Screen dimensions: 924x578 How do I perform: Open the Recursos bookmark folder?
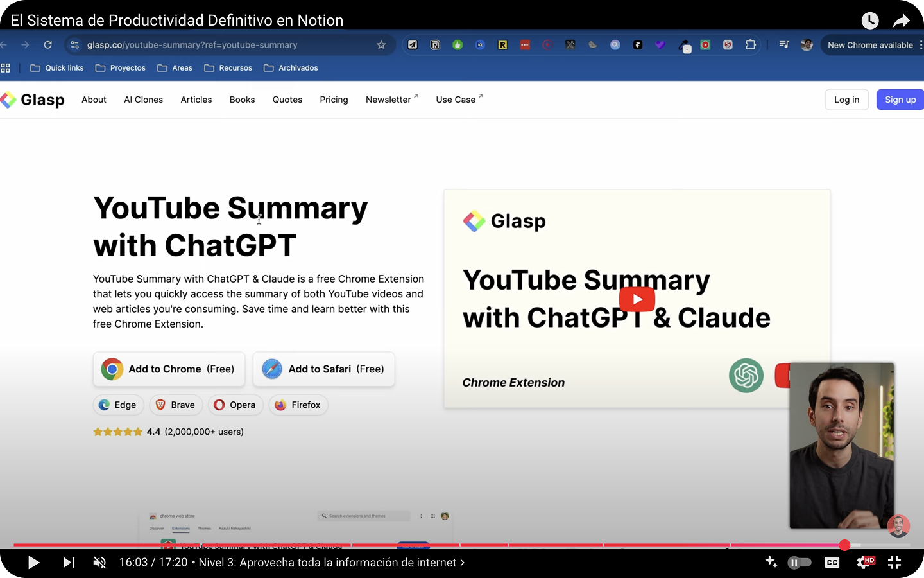pos(228,68)
